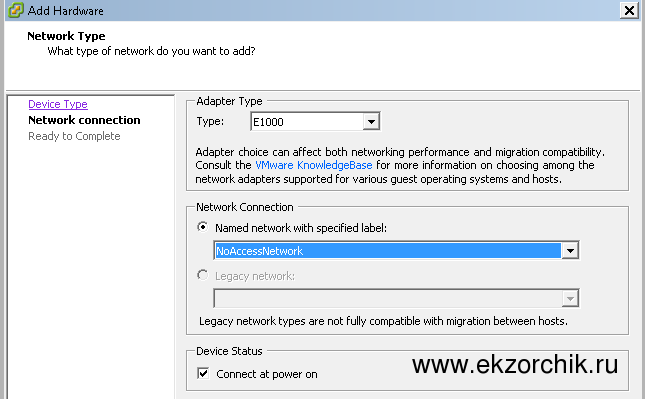Click the Connect at power on label
Screen dimensions: 645x399
[x=267, y=374]
